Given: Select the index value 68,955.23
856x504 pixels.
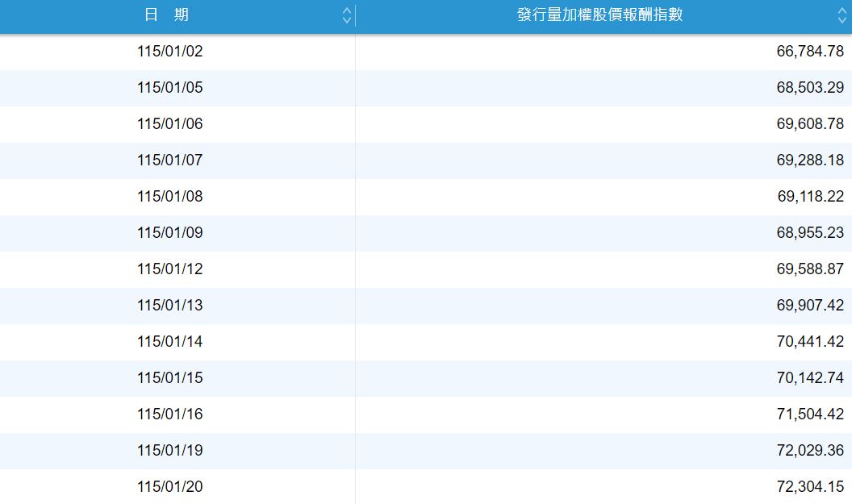Looking at the screenshot, I should pyautogui.click(x=810, y=233).
